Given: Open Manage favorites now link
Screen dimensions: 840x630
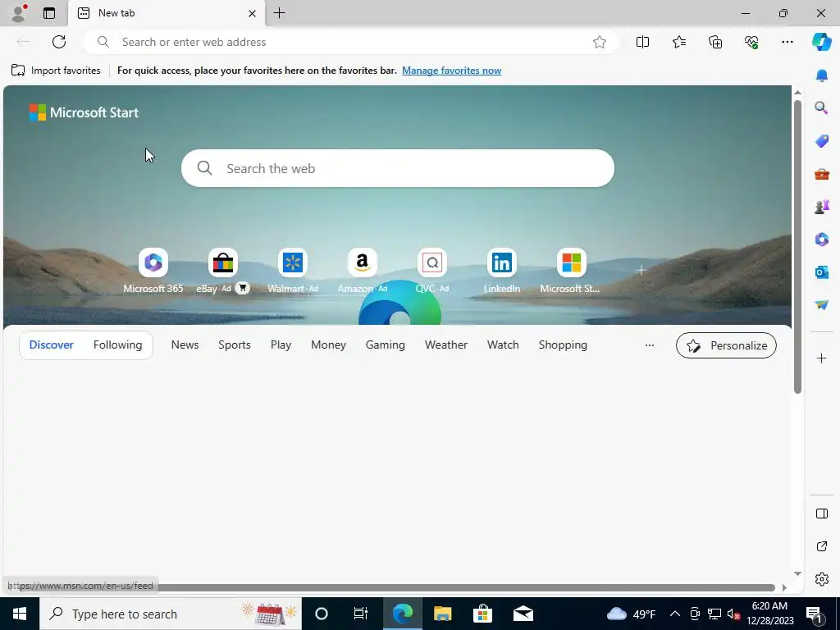Looking at the screenshot, I should [x=451, y=71].
